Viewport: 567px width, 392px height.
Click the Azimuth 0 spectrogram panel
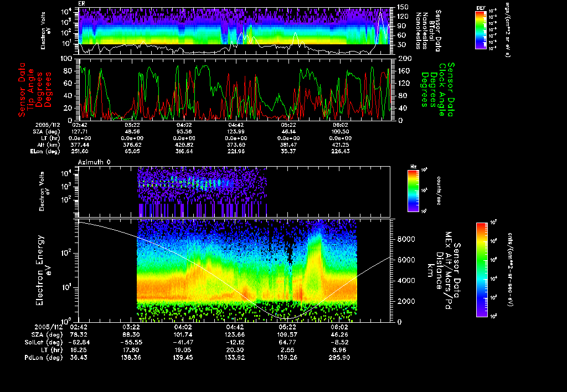pos(234,192)
